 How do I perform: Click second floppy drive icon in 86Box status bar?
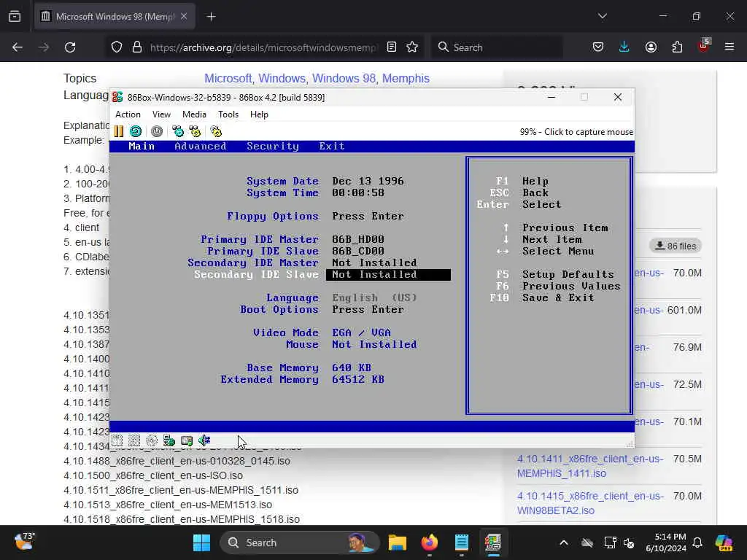coord(134,440)
